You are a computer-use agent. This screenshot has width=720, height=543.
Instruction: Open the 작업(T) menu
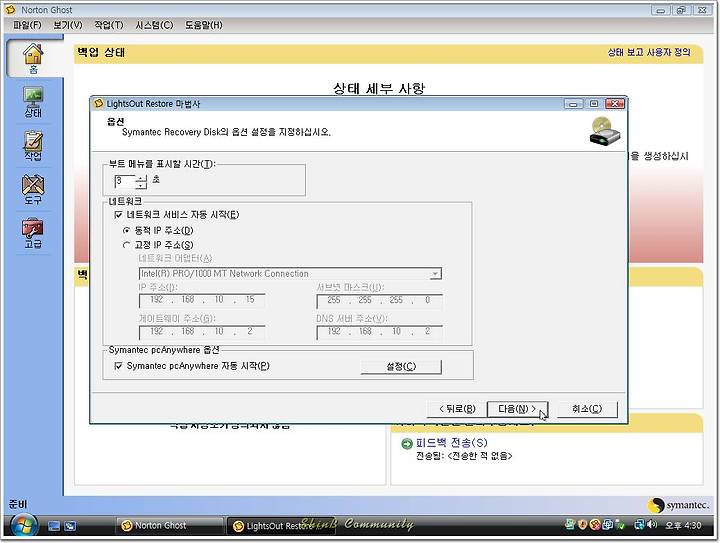(109, 25)
